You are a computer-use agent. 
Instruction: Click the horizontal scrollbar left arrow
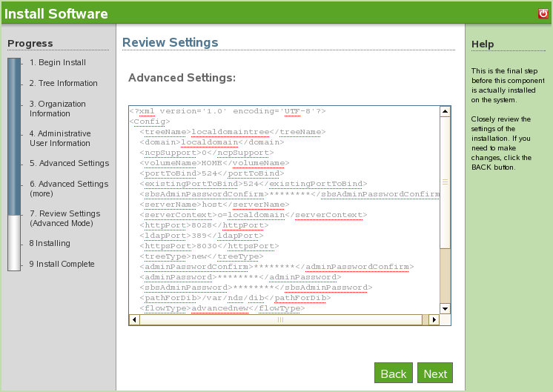pos(134,319)
